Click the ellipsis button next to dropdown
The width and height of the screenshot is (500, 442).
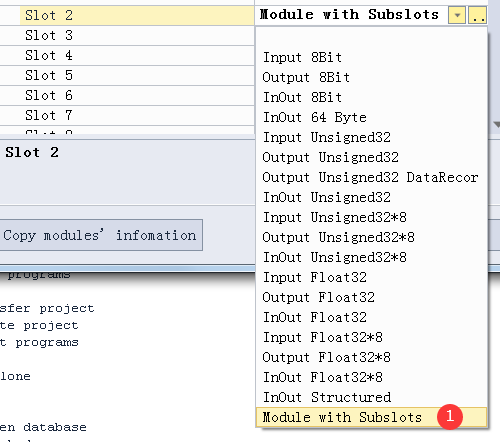[478, 15]
